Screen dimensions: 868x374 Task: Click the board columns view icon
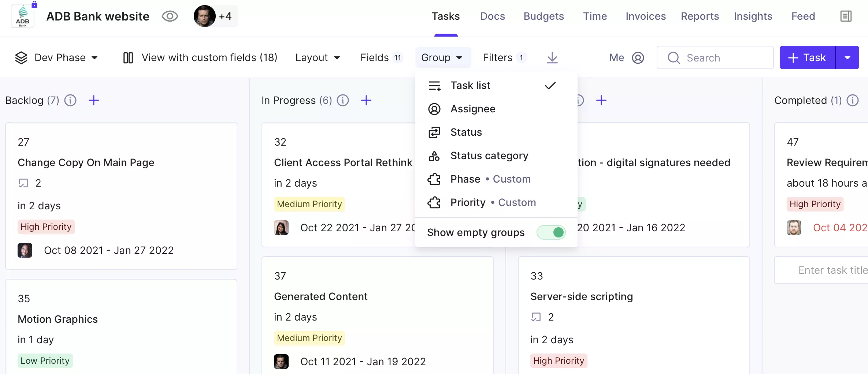pyautogui.click(x=128, y=57)
